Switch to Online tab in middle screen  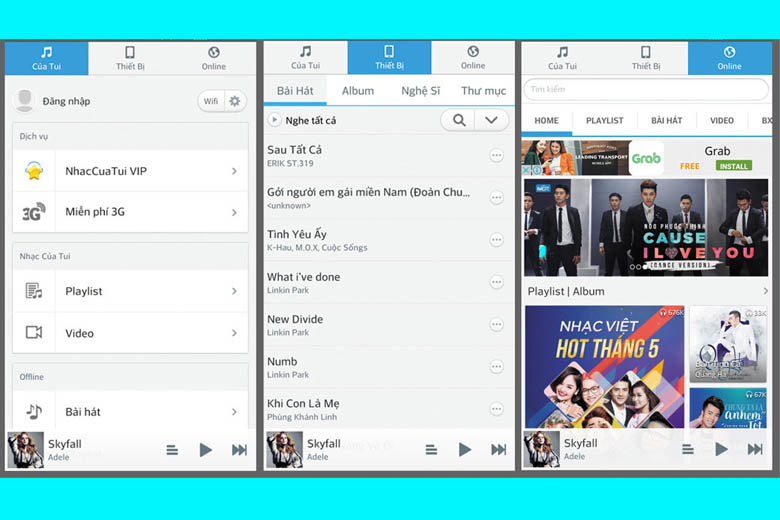pos(473,58)
